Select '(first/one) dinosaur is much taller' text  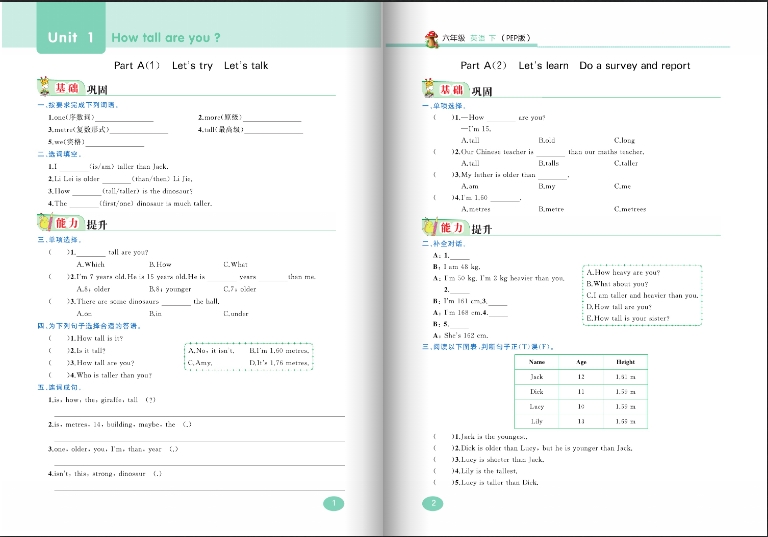click(156, 203)
